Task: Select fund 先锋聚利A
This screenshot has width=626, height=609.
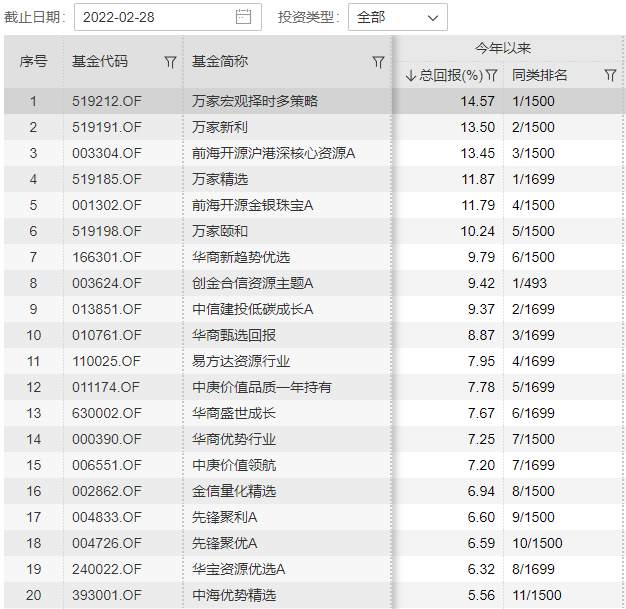Action: coord(224,517)
